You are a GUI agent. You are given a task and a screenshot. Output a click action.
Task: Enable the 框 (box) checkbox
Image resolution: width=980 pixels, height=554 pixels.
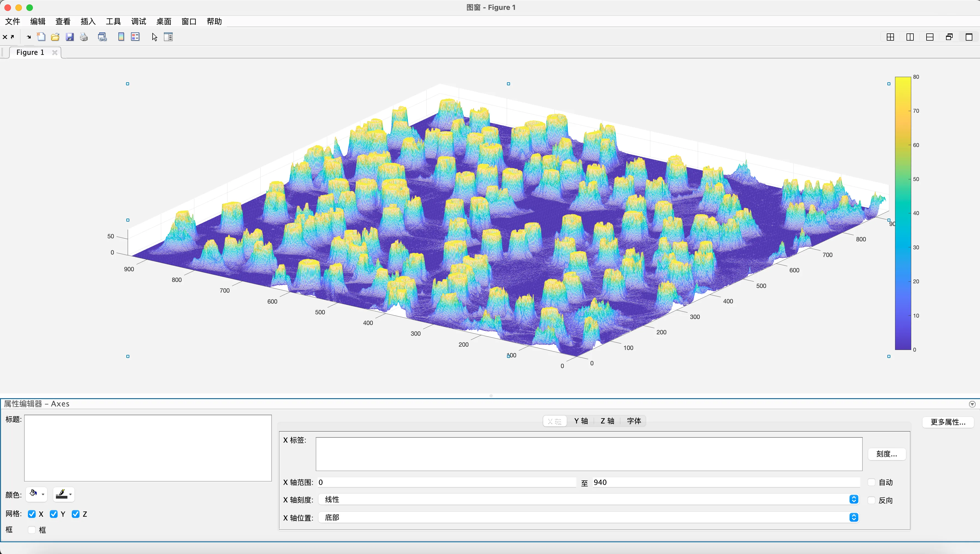pos(32,530)
